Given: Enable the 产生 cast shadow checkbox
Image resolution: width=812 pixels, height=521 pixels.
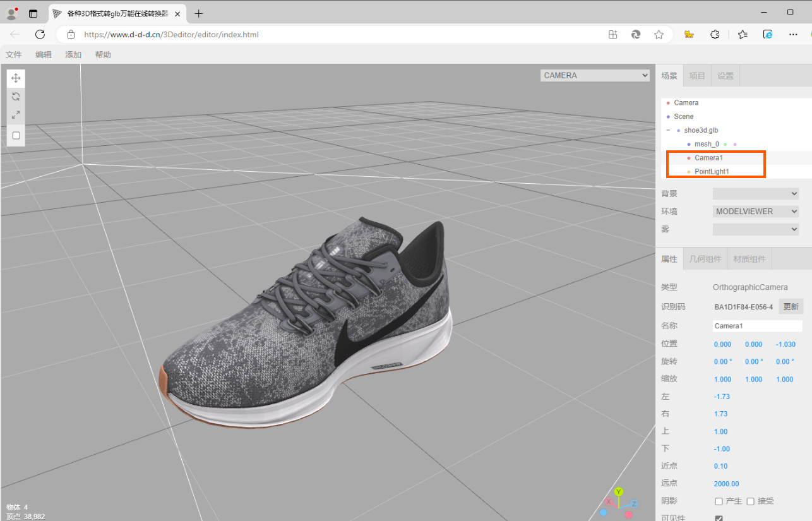Looking at the screenshot, I should point(719,501).
